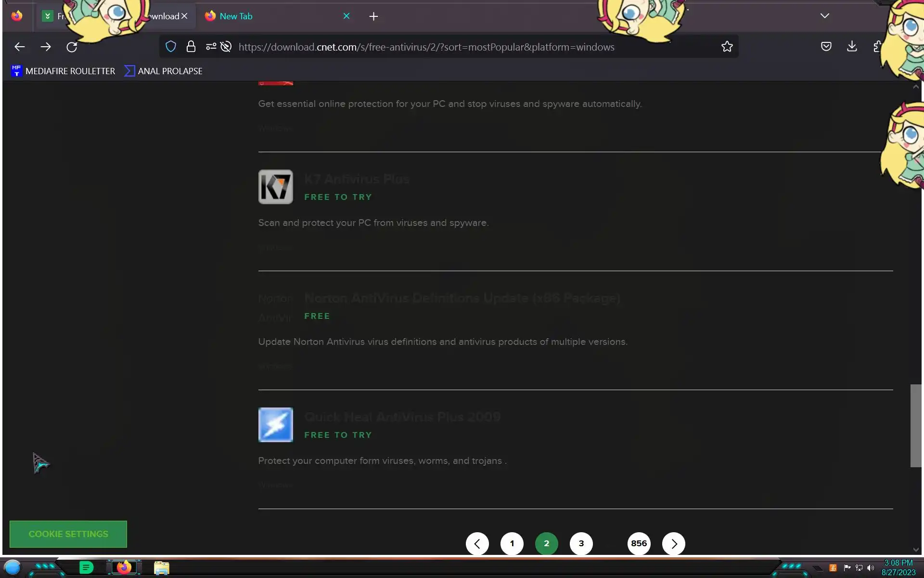The height and width of the screenshot is (578, 924).
Task: Click the browser forward arrow
Action: [46, 47]
